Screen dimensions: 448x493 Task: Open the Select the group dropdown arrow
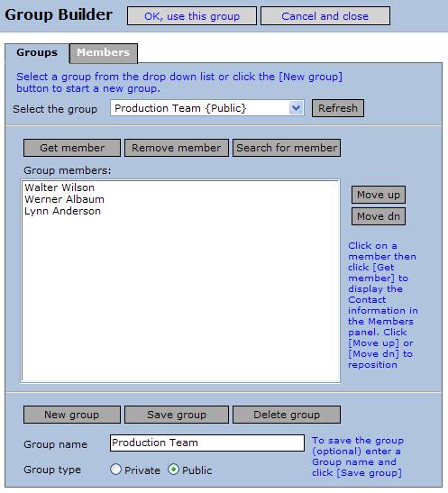[296, 108]
